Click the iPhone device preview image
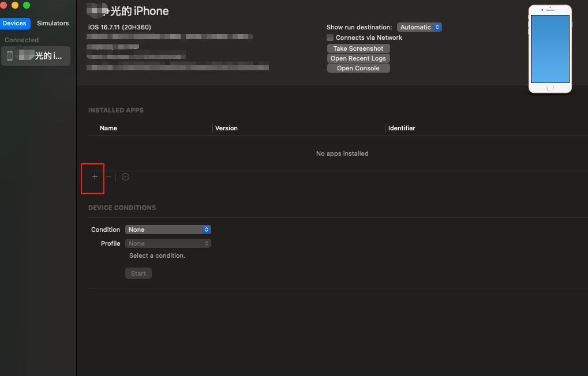Screen dimensions: 588x376 click(550, 49)
